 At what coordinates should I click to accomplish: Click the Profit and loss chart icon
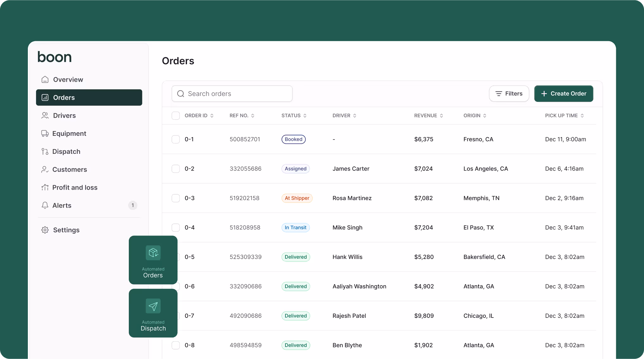point(45,187)
